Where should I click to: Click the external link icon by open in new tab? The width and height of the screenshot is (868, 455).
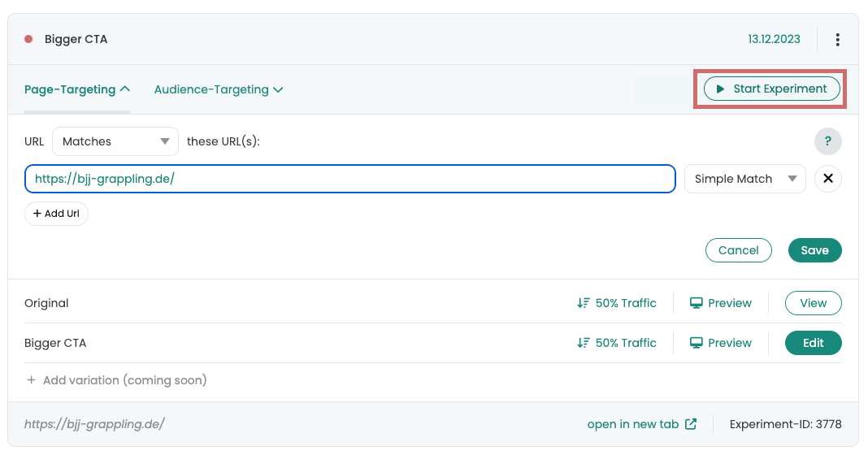pyautogui.click(x=690, y=424)
